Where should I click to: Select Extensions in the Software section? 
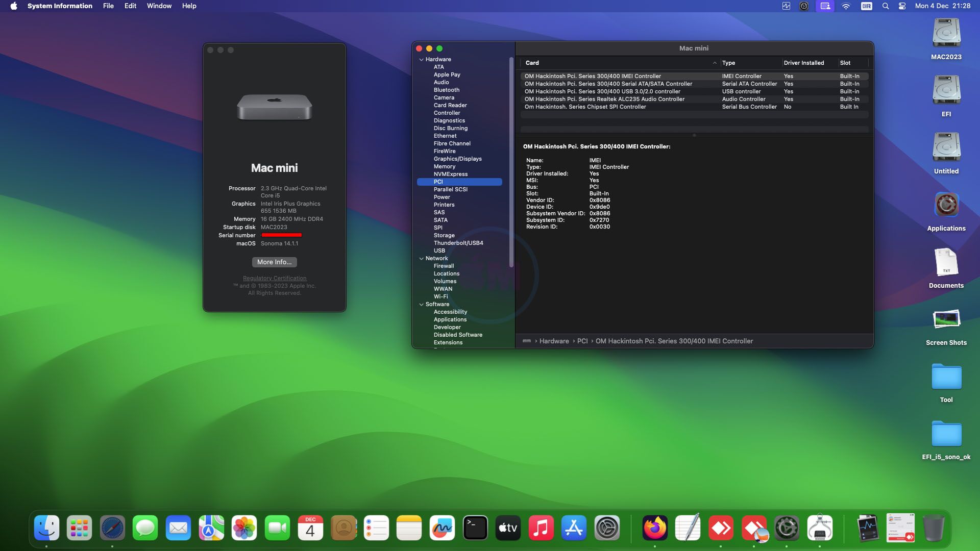(x=448, y=343)
